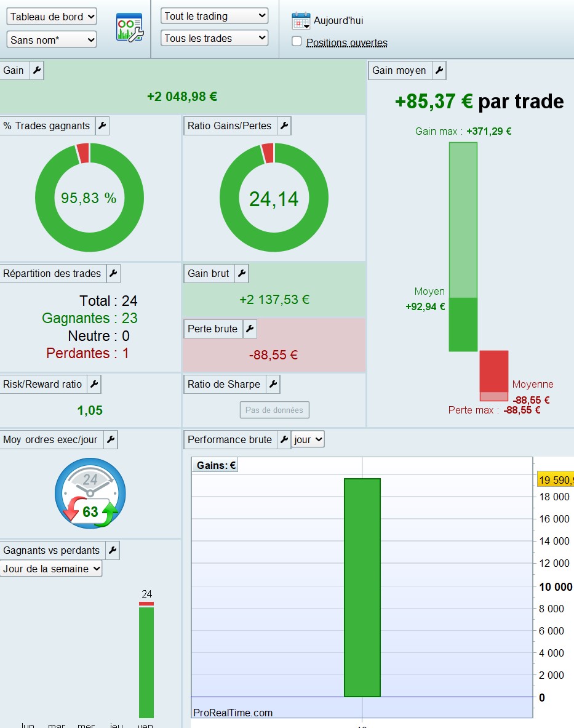This screenshot has width=574, height=728.
Task: Click the +2 048,98 € gain value
Action: point(182,96)
